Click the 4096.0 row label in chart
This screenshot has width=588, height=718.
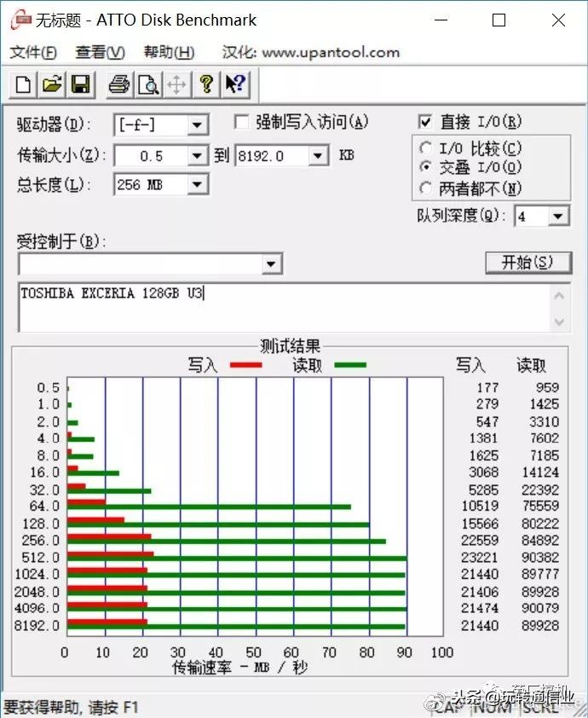point(37,608)
